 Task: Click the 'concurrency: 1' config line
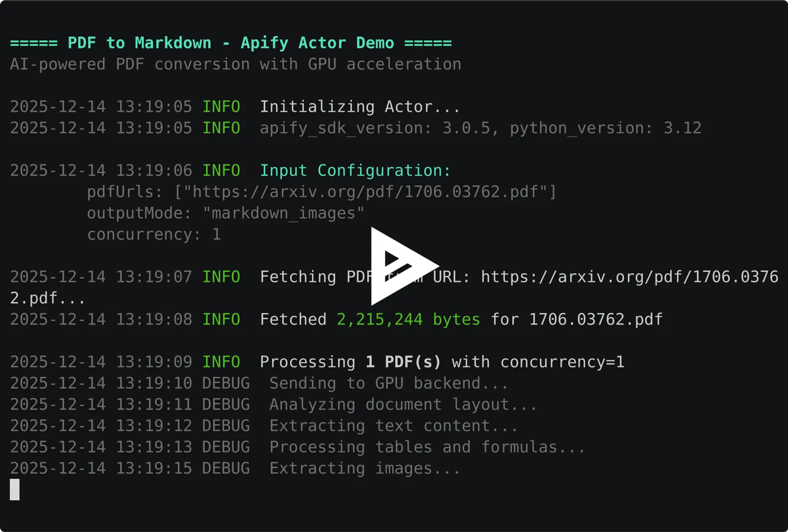point(154,234)
